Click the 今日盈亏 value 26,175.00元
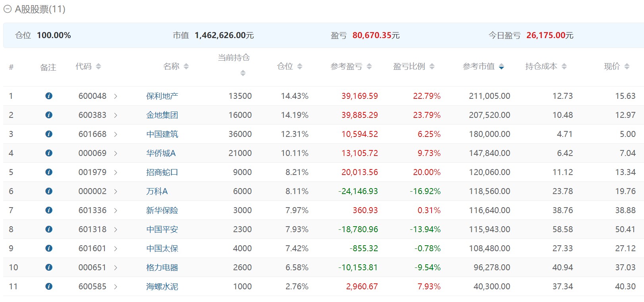This screenshot has height=302, width=644. click(x=550, y=35)
